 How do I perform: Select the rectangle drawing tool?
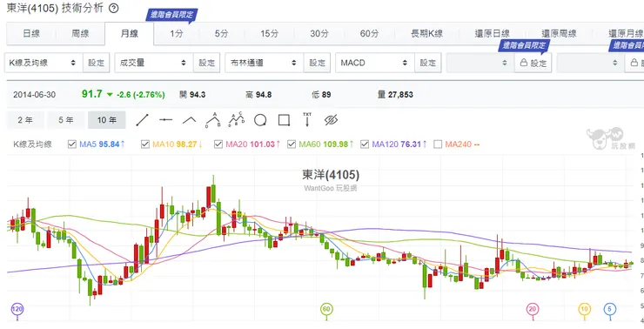pyautogui.click(x=284, y=120)
